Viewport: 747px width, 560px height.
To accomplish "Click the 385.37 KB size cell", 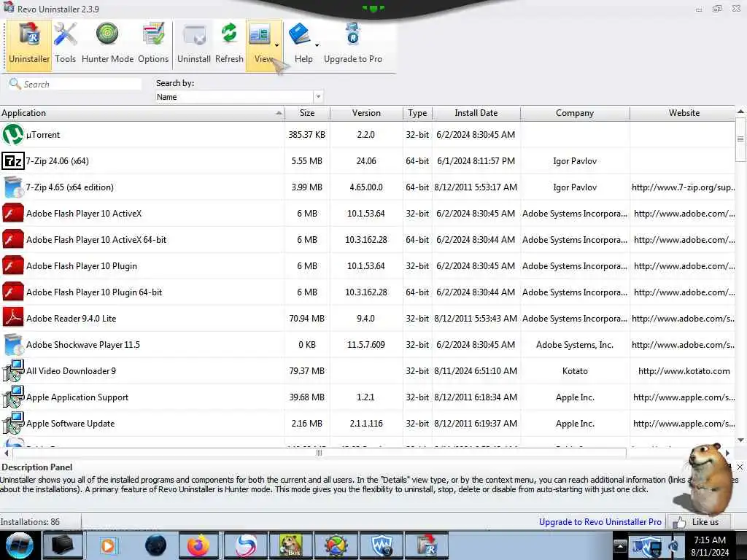I will tap(307, 135).
